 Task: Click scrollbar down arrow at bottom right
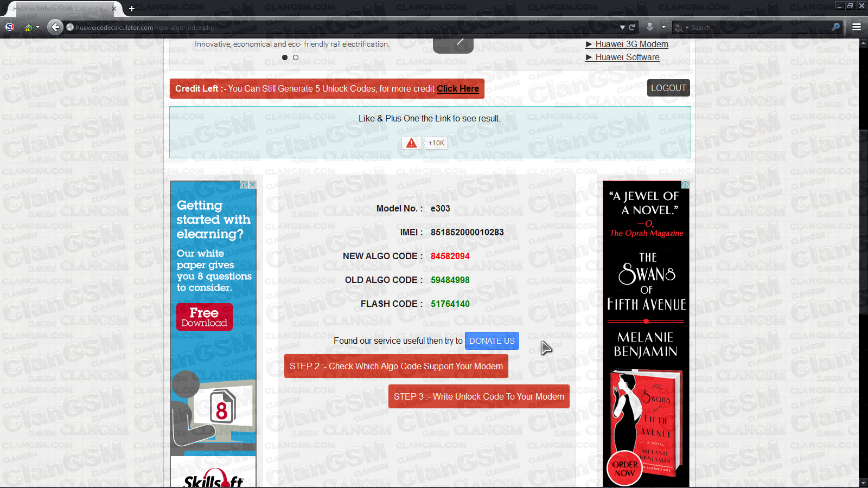tap(864, 483)
